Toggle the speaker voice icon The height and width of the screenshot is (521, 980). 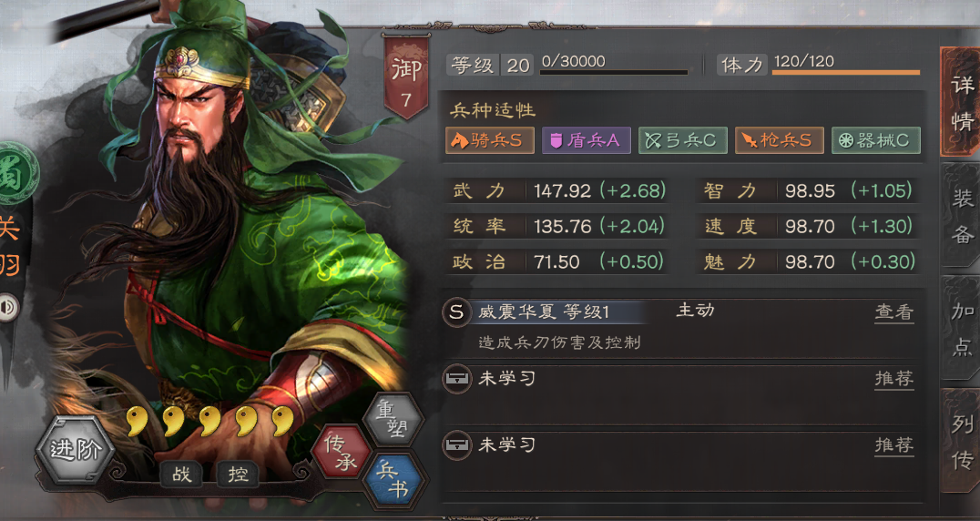(x=9, y=307)
